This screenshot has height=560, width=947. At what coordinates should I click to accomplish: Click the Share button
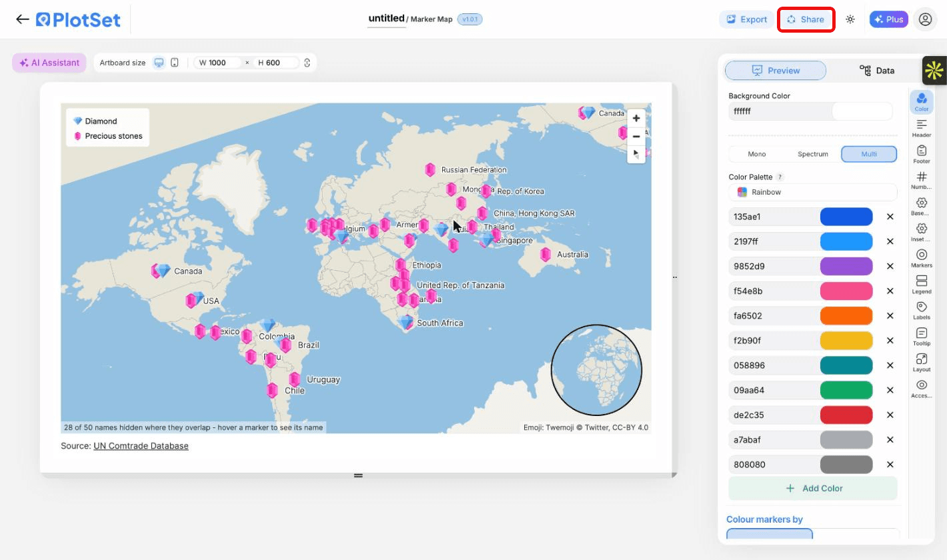tap(806, 19)
